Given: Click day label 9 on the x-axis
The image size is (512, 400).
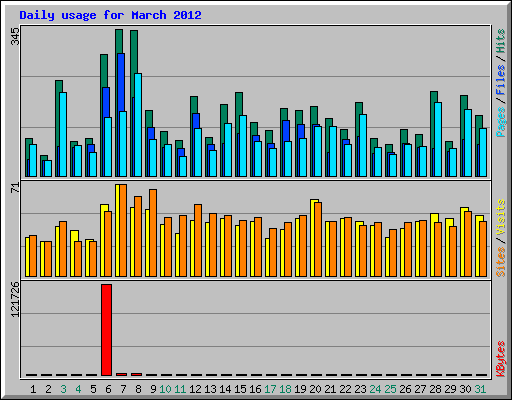Looking at the screenshot, I should click(153, 389).
